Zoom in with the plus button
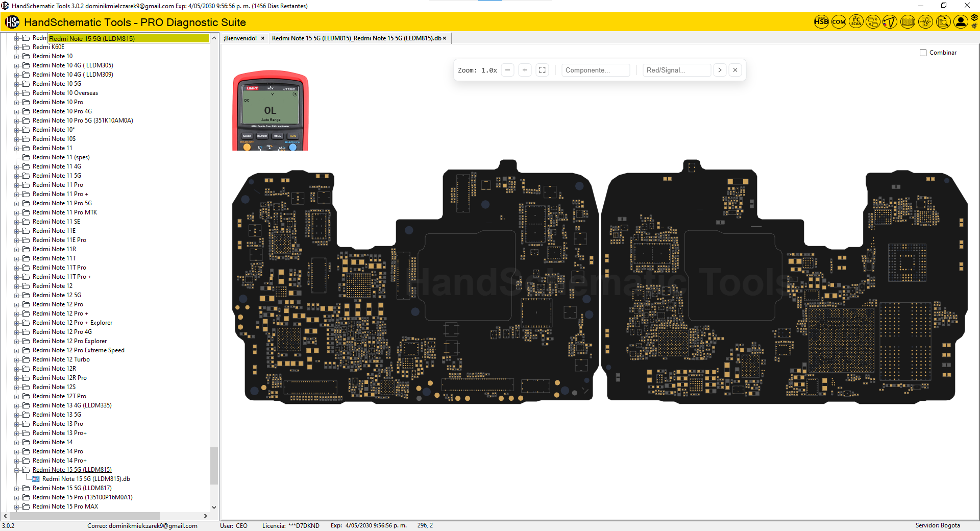This screenshot has width=980, height=531. pos(525,70)
